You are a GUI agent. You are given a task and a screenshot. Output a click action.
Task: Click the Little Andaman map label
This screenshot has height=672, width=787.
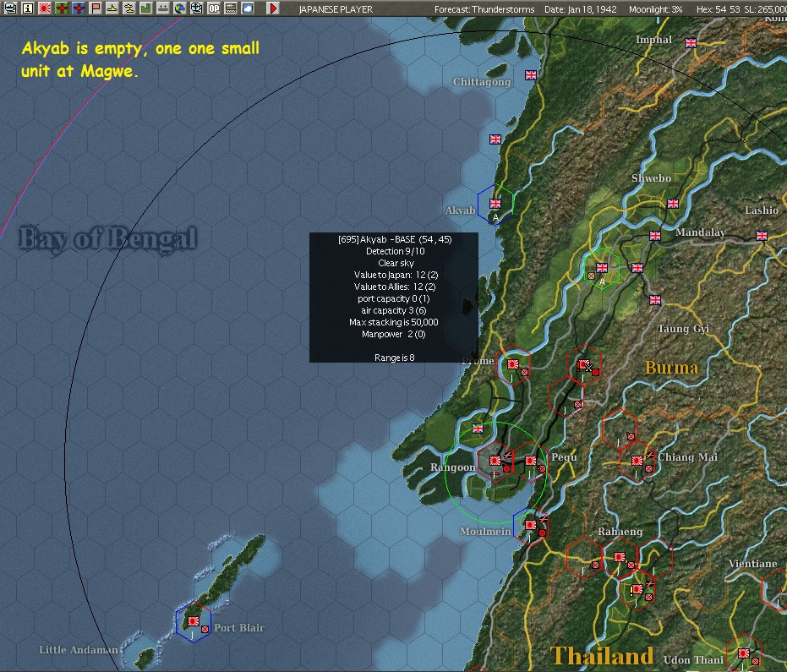pyautogui.click(x=79, y=649)
